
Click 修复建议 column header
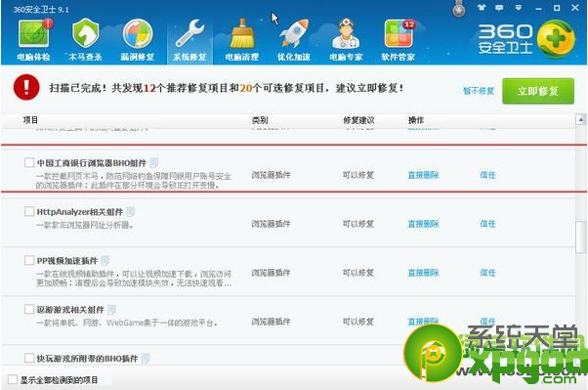[358, 120]
